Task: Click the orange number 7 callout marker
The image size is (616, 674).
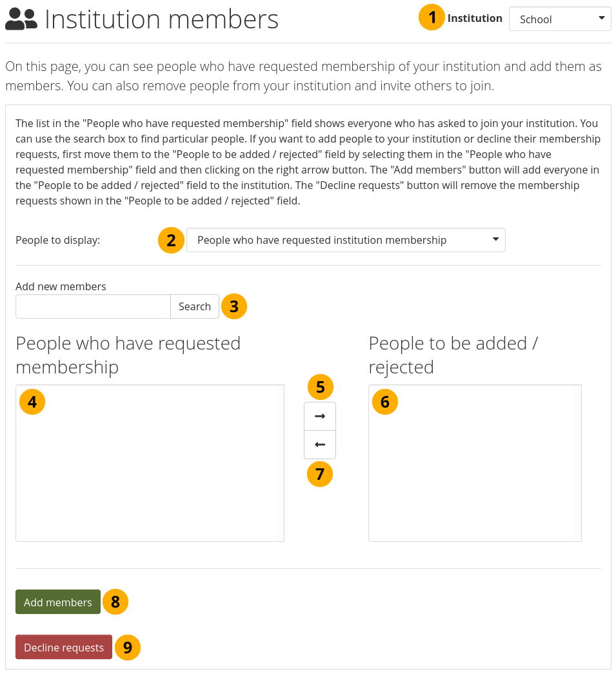Action: click(x=320, y=474)
